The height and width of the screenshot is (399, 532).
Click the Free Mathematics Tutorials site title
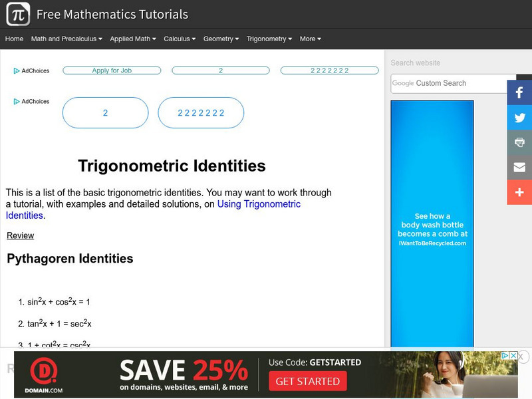pyautogui.click(x=112, y=14)
